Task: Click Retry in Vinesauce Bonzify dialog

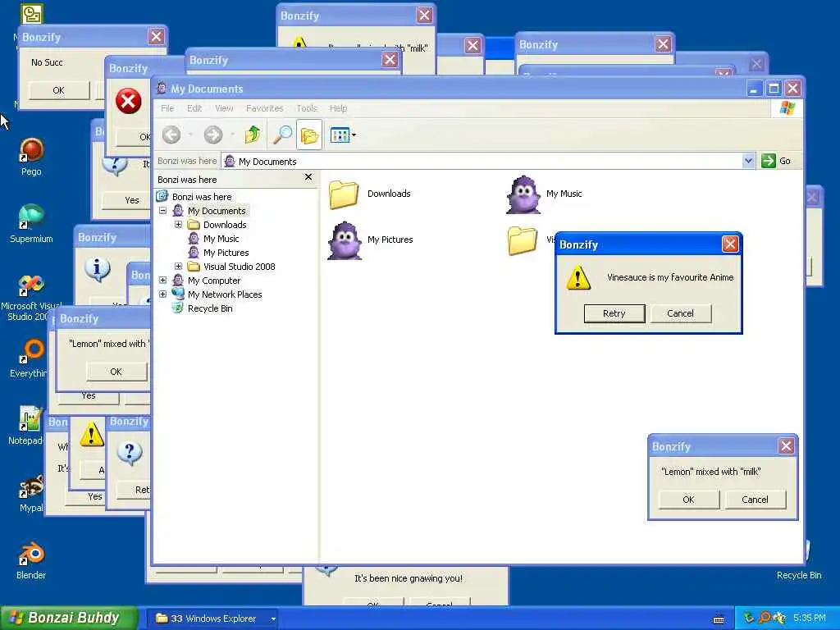Action: click(614, 313)
